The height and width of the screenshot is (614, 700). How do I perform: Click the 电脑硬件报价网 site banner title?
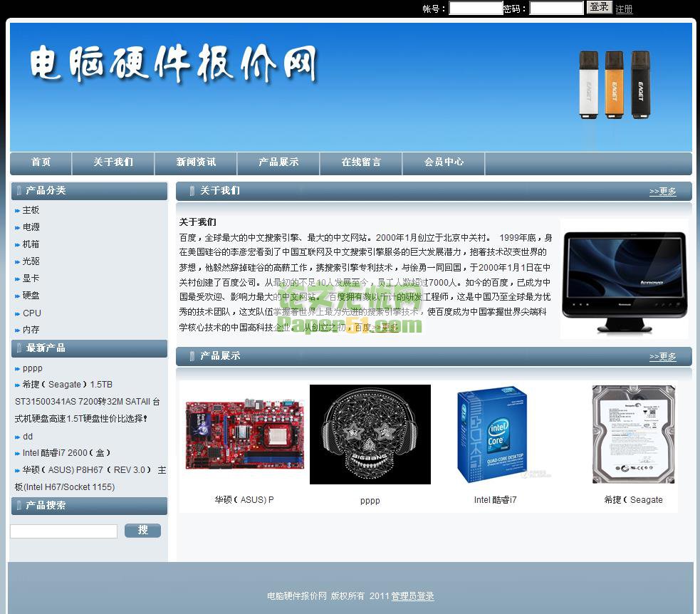[x=173, y=63]
